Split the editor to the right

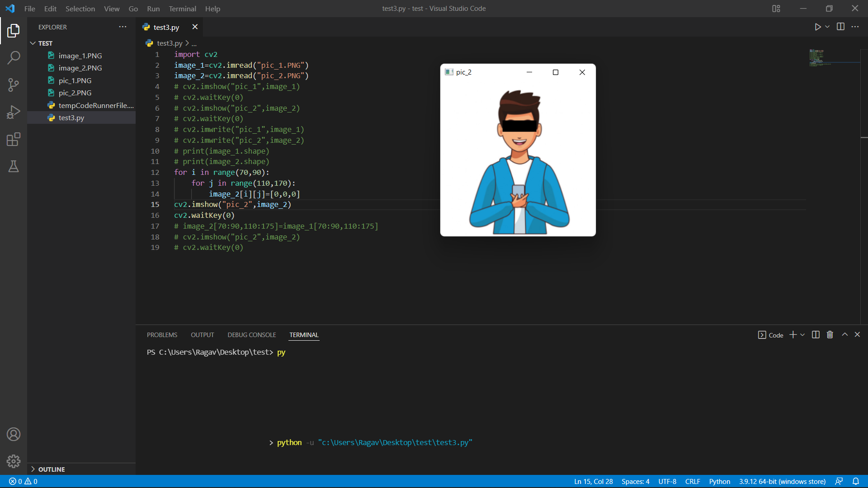tap(840, 27)
